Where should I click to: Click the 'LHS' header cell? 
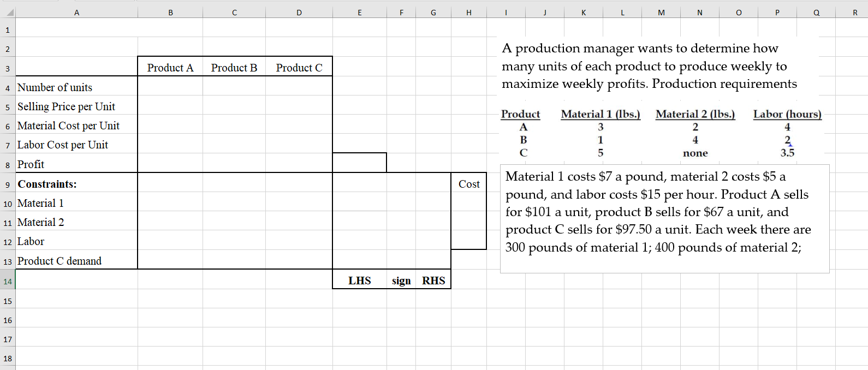point(359,280)
